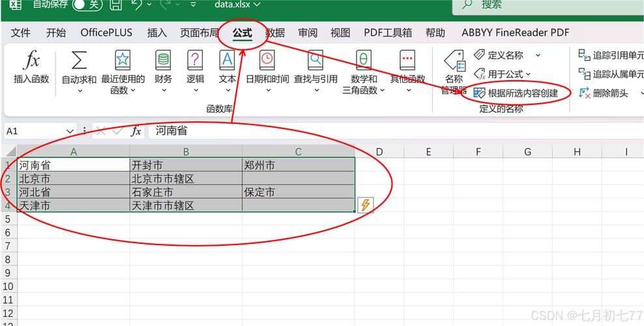This screenshot has height=326, width=644.
Task: Toggle the AutoSave (自动保存) switch
Action: (87, 5)
